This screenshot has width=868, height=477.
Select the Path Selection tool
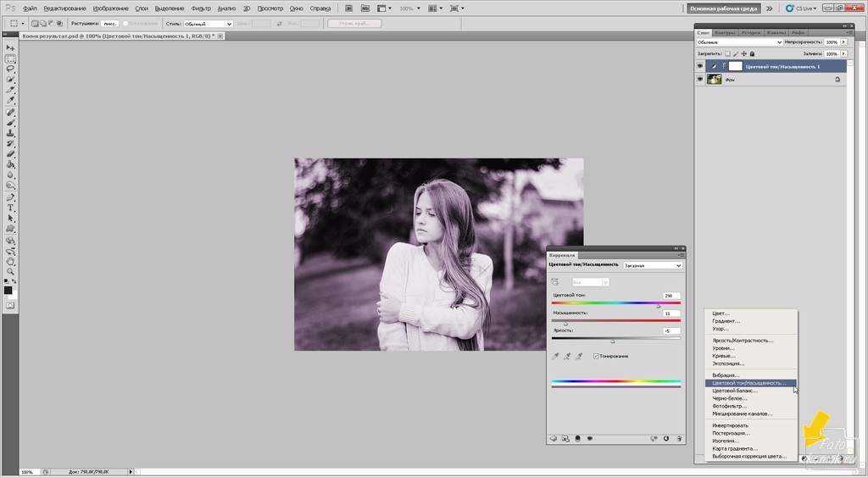10,219
